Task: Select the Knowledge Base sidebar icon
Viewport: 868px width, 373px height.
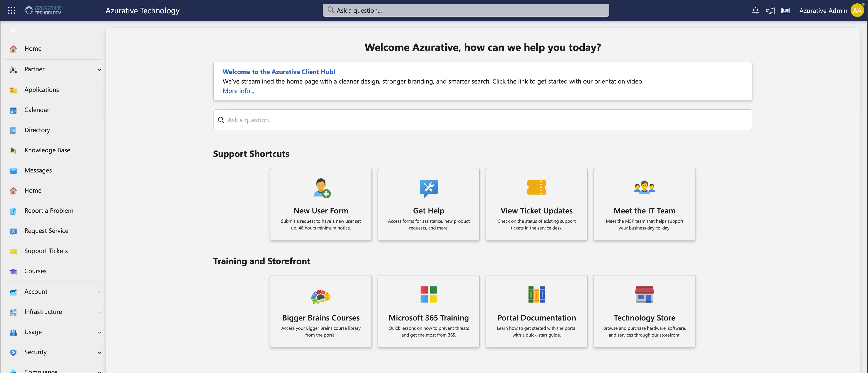Action: coord(13,150)
